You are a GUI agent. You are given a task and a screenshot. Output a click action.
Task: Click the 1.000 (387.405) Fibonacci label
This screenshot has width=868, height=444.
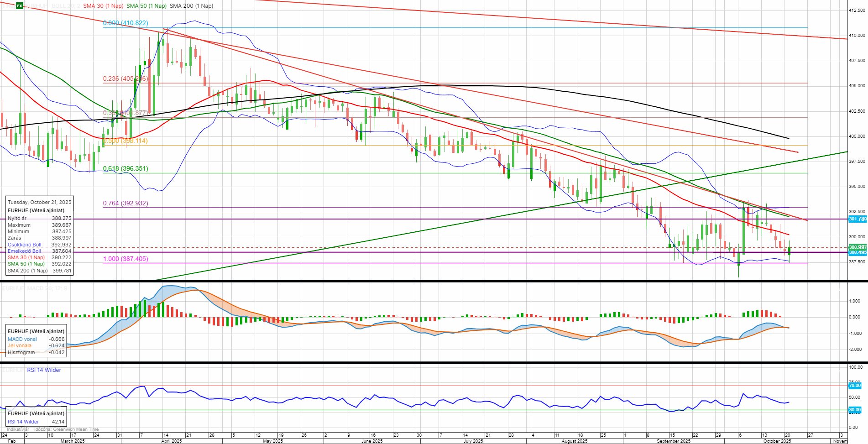(x=125, y=259)
